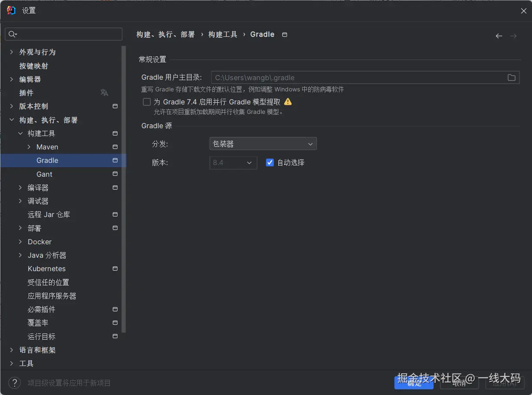
Task: Click the settings tree vertical scrollbar
Action: [x=124, y=189]
